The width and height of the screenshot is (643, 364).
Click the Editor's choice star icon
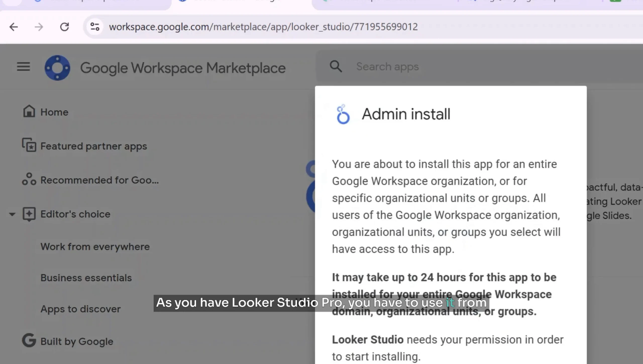[x=29, y=214]
